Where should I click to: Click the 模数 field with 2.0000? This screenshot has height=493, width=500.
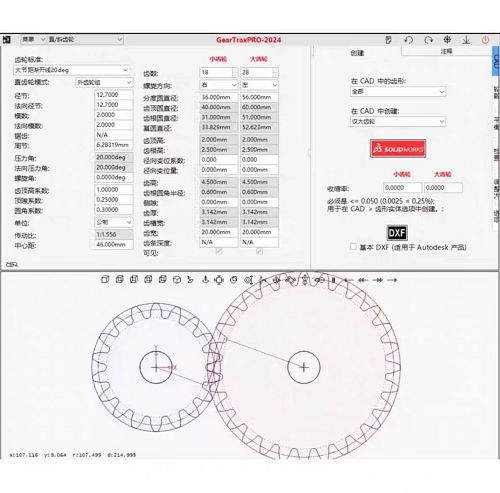point(114,115)
